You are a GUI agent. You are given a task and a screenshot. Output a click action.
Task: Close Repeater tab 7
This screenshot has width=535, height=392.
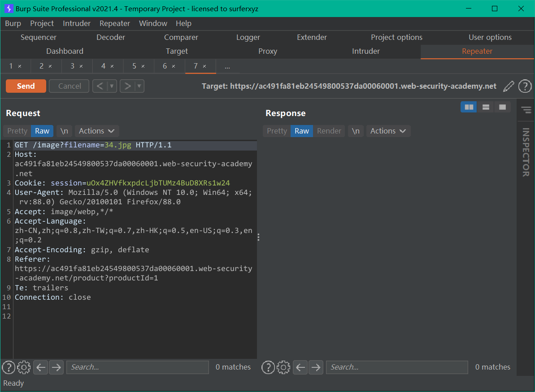point(204,66)
